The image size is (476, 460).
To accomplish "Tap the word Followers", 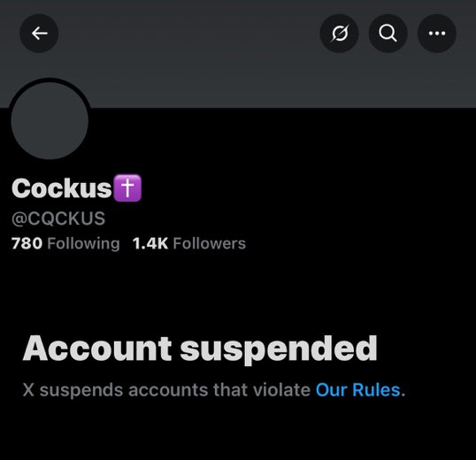I will click(210, 243).
